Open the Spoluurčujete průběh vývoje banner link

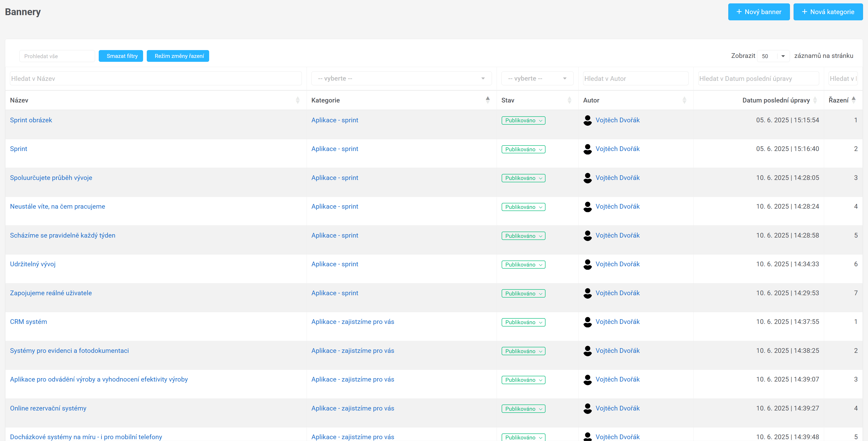click(x=51, y=178)
